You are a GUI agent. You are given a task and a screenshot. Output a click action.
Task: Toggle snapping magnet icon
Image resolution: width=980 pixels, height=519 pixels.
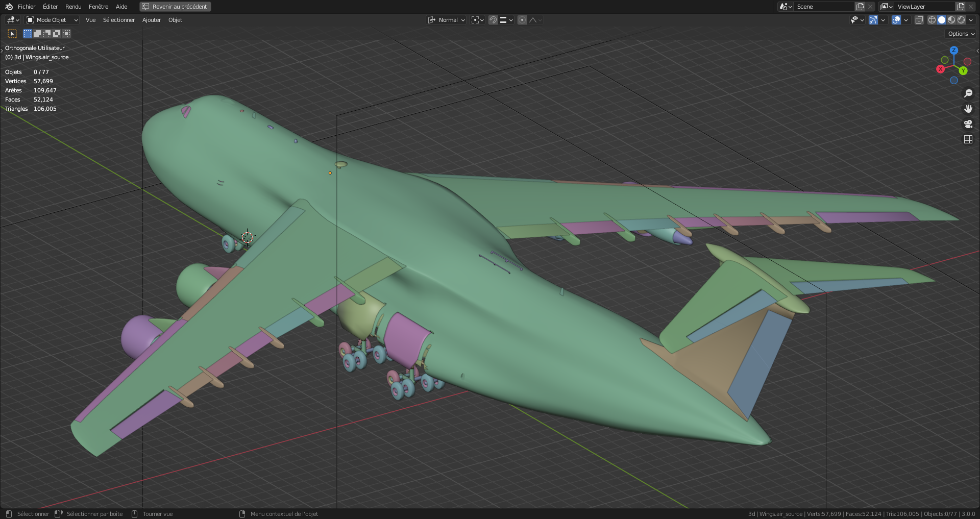(x=493, y=20)
